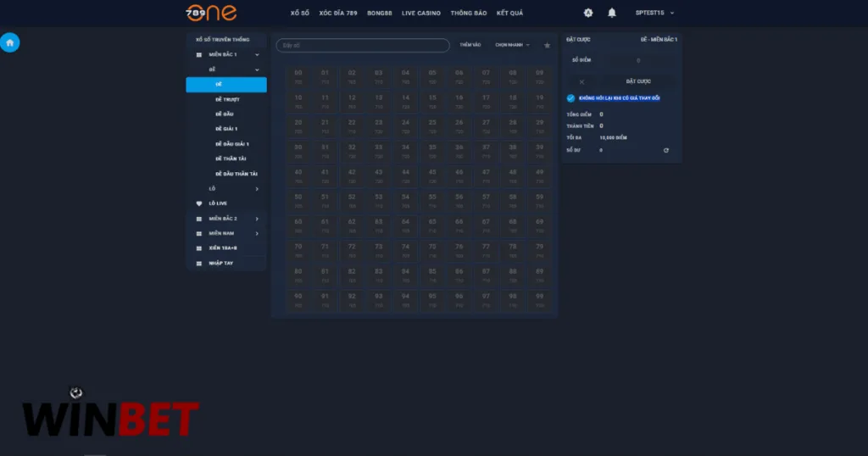Viewport: 868px width, 456px height.
Task: Refresh balance with the reload icon
Action: pyautogui.click(x=666, y=151)
